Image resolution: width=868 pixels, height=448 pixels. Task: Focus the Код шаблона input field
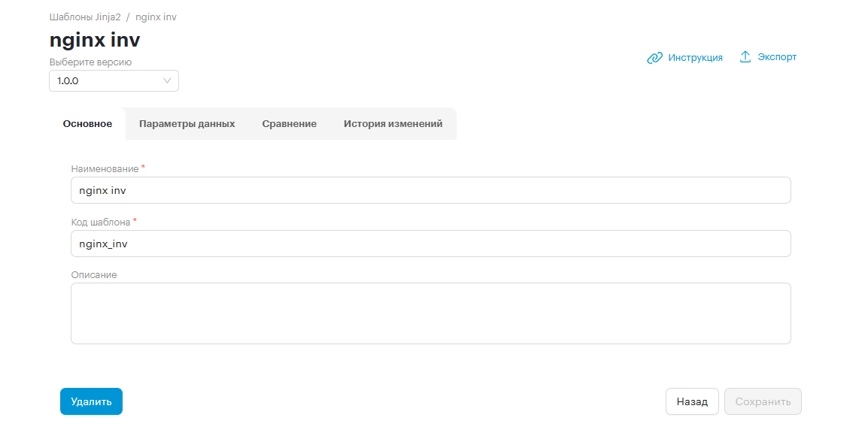tap(431, 244)
